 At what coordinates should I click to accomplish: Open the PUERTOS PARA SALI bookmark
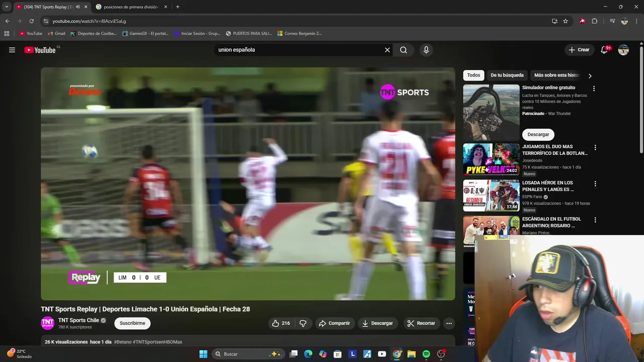click(x=249, y=34)
